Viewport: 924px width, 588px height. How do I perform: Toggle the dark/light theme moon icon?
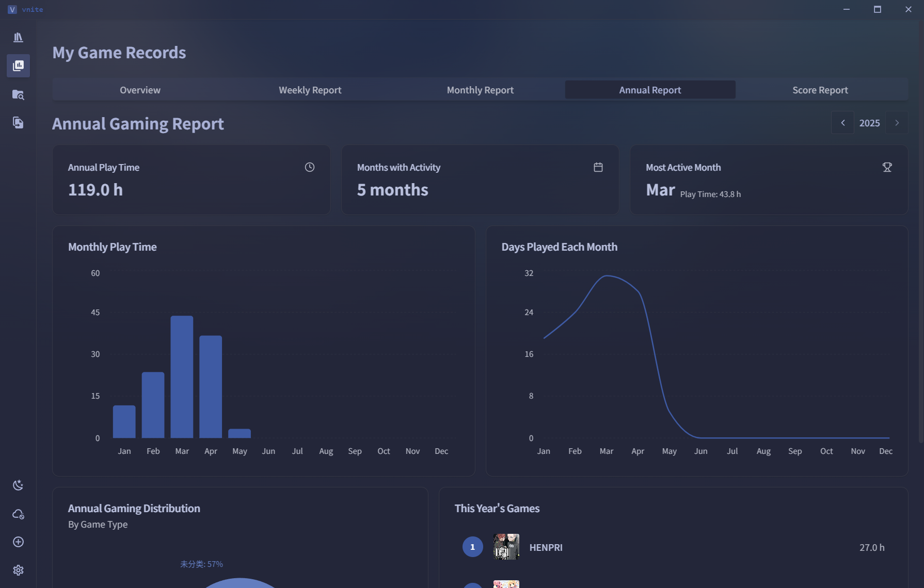tap(18, 485)
